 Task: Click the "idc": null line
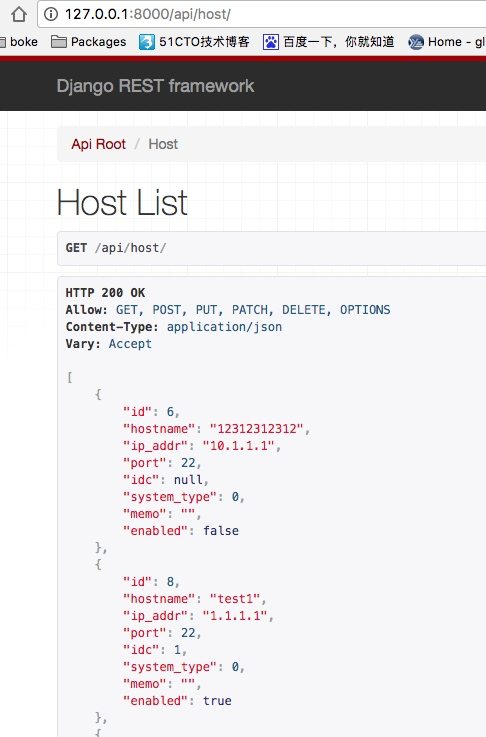[166, 479]
